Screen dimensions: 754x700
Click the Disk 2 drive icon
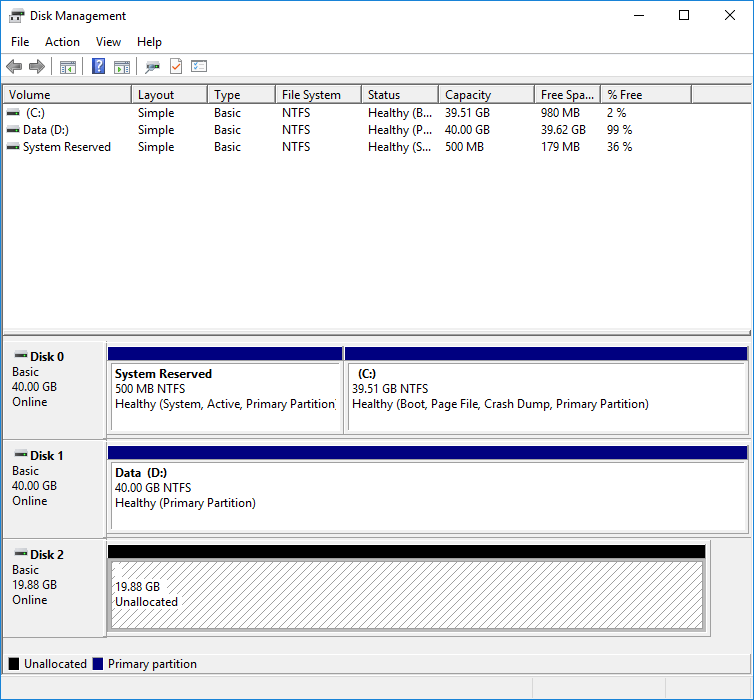[x=21, y=553]
